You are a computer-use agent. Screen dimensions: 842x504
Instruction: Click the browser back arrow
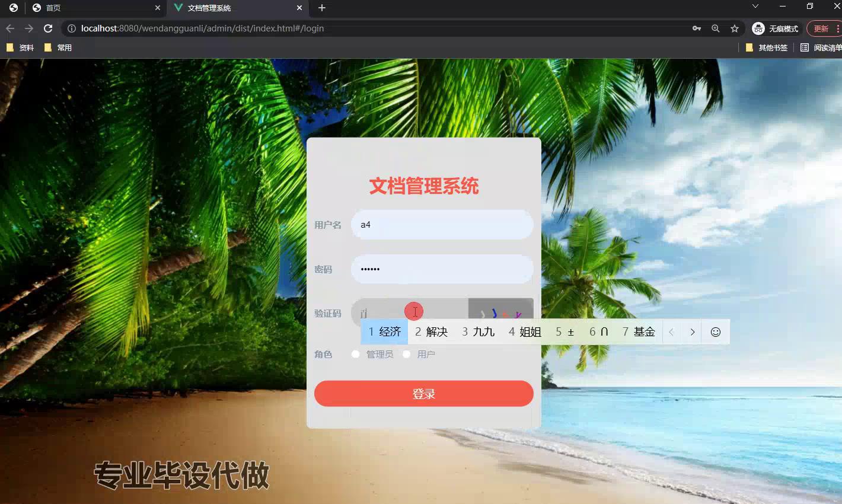tap(10, 28)
